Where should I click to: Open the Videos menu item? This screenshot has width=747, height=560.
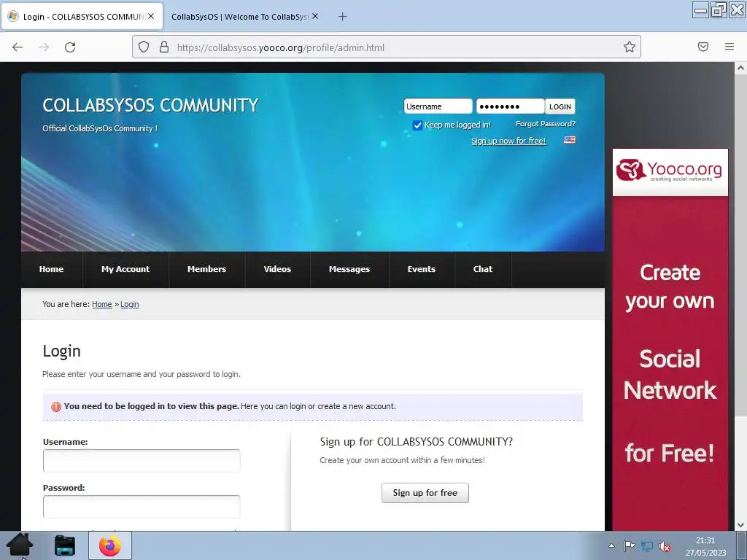[277, 269]
